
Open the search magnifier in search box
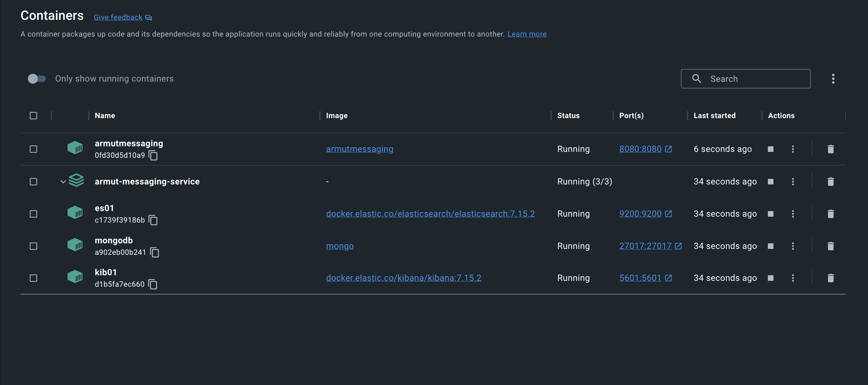(697, 78)
